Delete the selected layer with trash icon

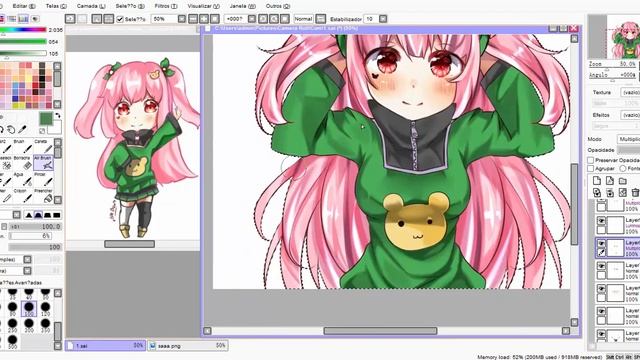635,192
